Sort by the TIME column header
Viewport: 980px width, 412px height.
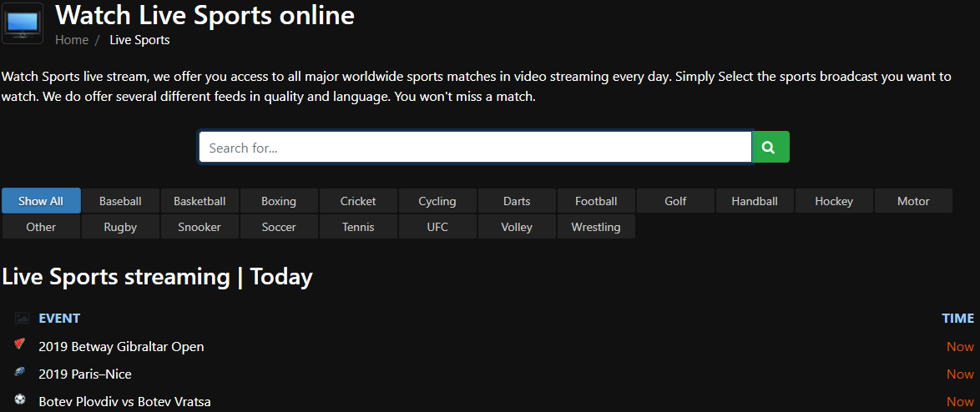coord(957,319)
